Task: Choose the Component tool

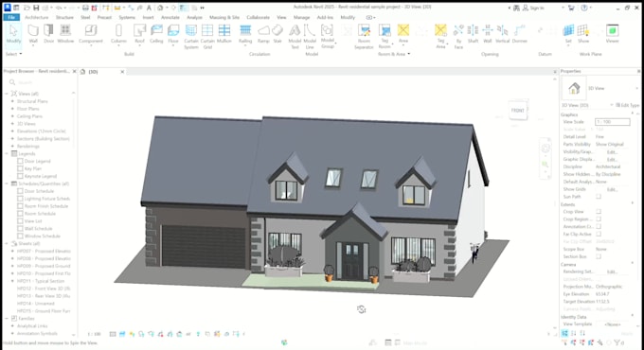Action: point(91,34)
